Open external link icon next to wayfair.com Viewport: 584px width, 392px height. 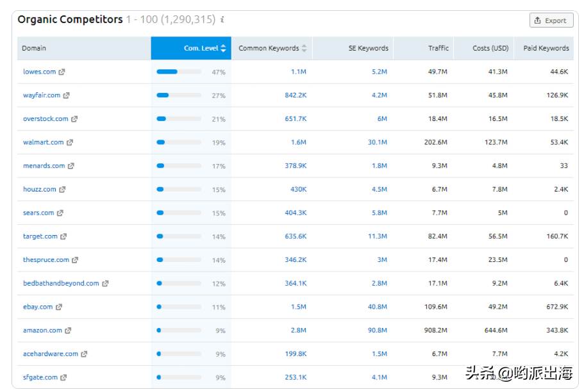click(66, 95)
